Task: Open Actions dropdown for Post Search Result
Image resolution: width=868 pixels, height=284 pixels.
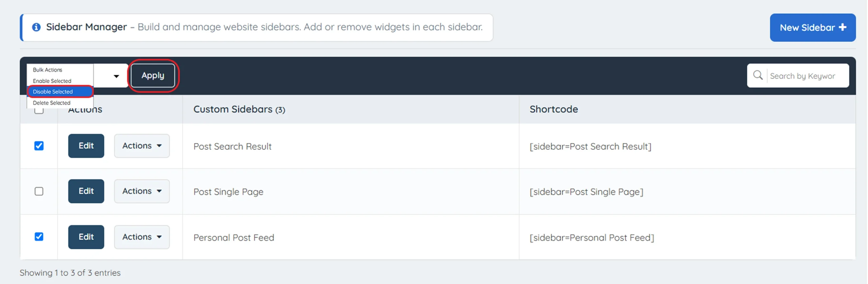Action: [x=142, y=146]
